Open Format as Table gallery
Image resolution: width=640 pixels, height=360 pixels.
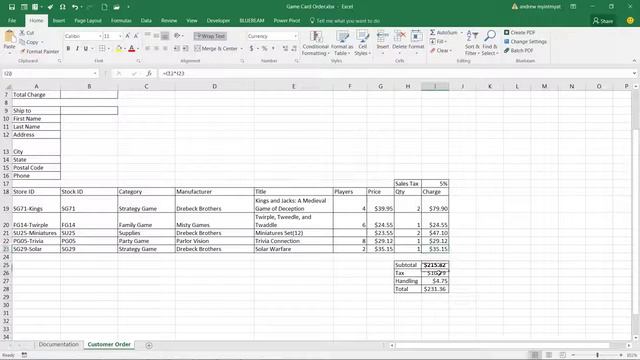coord(342,43)
